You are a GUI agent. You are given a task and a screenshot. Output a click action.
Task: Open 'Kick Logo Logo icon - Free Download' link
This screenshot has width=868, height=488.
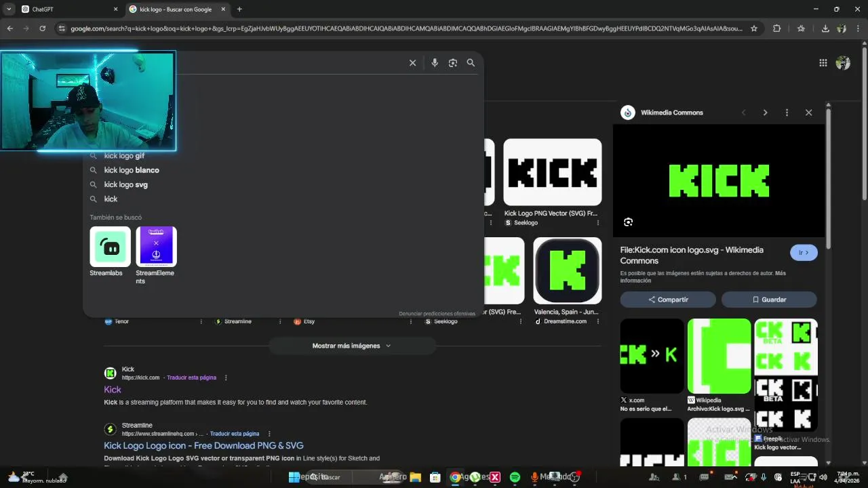(203, 445)
